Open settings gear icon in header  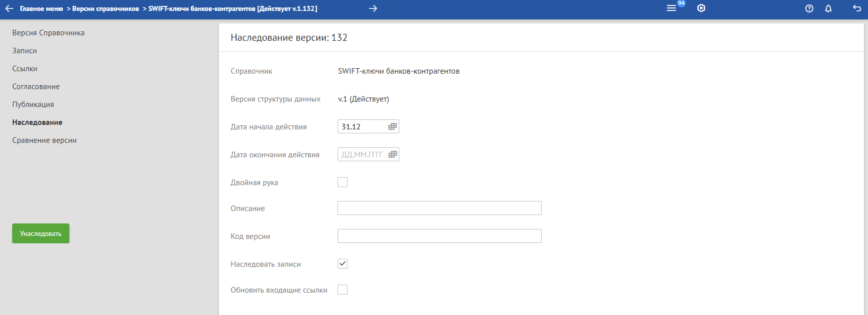[701, 8]
